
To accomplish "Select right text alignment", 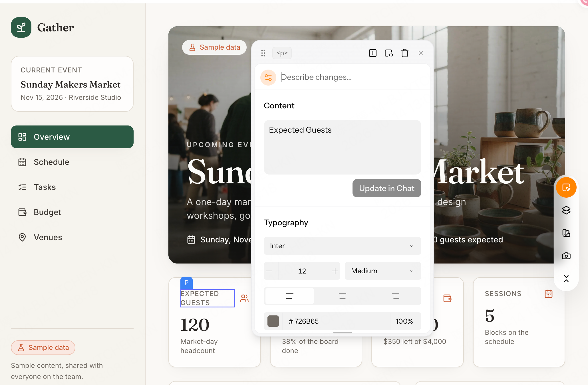I will [396, 296].
